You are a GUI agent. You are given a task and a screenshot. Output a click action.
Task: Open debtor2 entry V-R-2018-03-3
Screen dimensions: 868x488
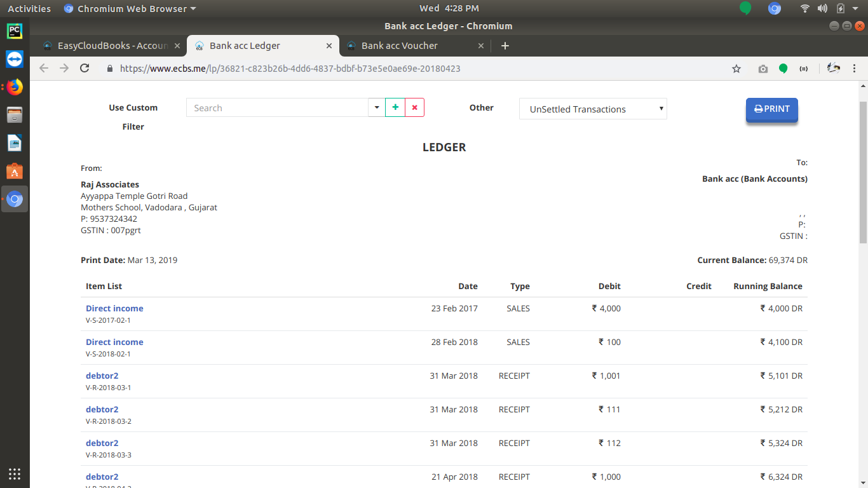[x=102, y=443]
